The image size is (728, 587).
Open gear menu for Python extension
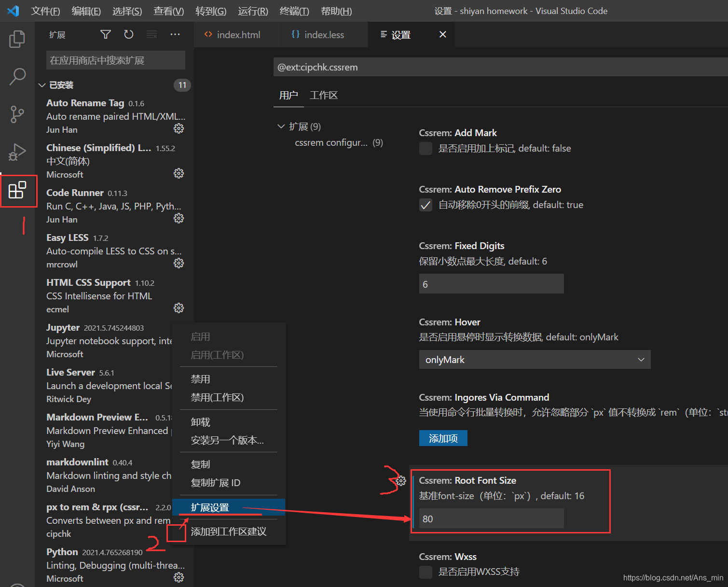(179, 577)
